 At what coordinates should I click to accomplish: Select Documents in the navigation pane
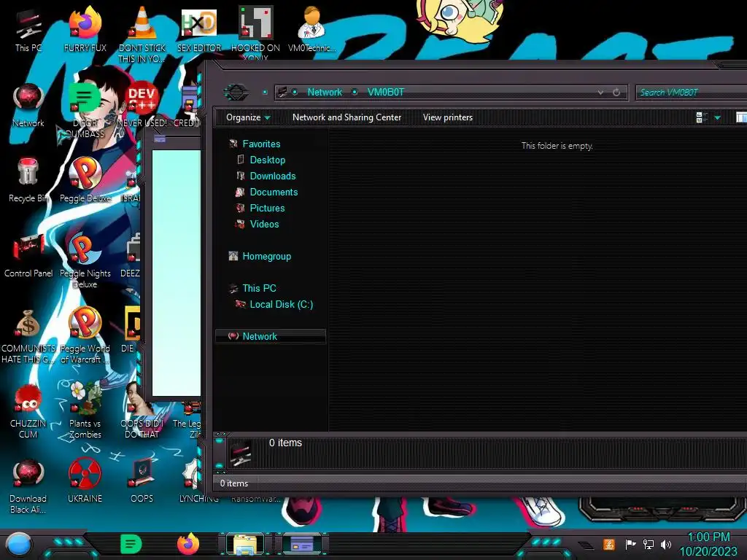[x=274, y=192]
